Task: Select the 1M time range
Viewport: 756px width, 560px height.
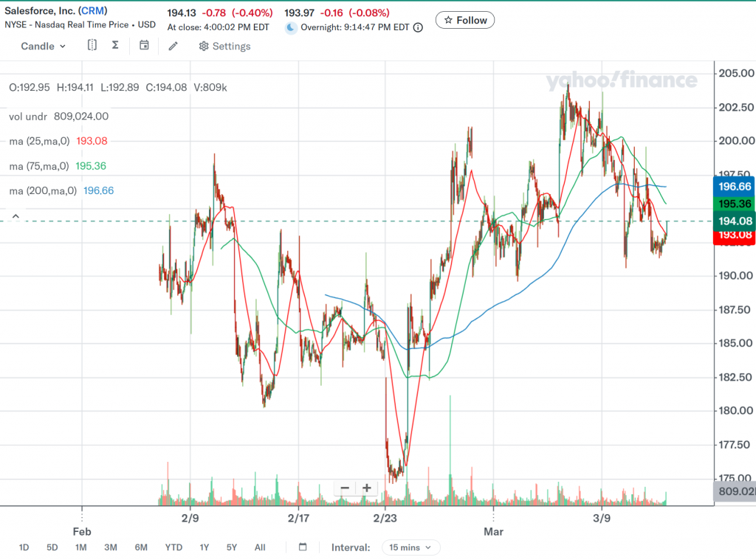Action: click(80, 547)
